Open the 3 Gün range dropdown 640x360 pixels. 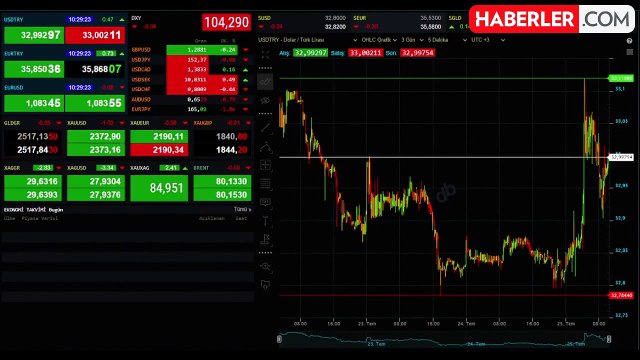(x=412, y=40)
